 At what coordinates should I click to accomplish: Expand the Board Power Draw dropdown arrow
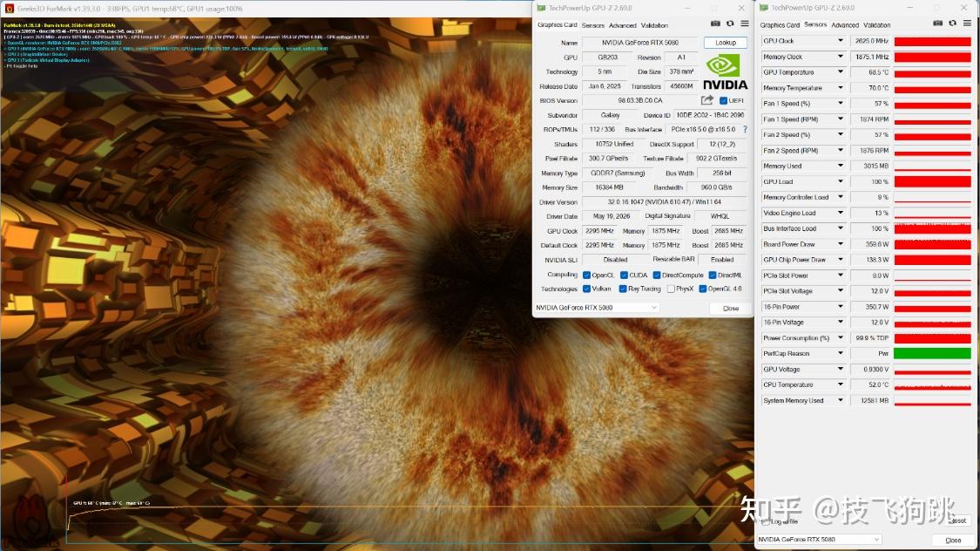tap(840, 244)
